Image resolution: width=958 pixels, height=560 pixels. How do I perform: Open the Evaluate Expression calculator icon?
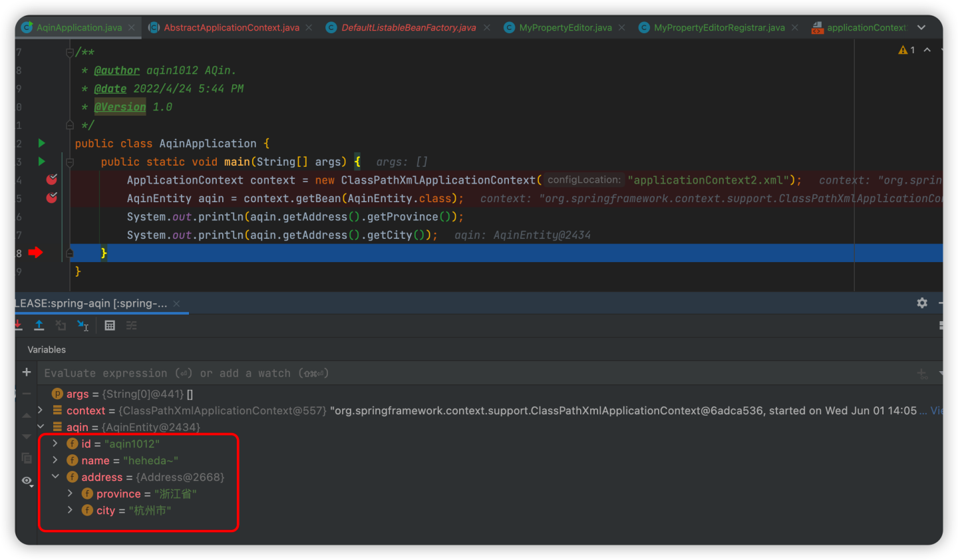tap(110, 325)
